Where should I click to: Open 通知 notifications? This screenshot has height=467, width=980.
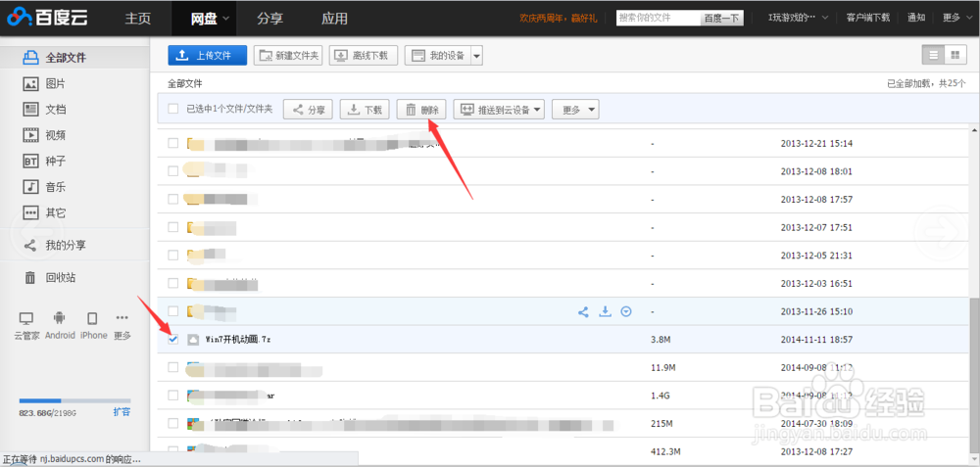[916, 18]
